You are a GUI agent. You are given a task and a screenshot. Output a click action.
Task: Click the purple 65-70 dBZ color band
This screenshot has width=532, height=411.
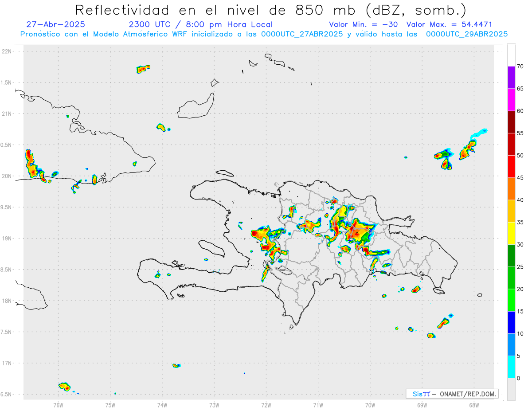point(511,78)
